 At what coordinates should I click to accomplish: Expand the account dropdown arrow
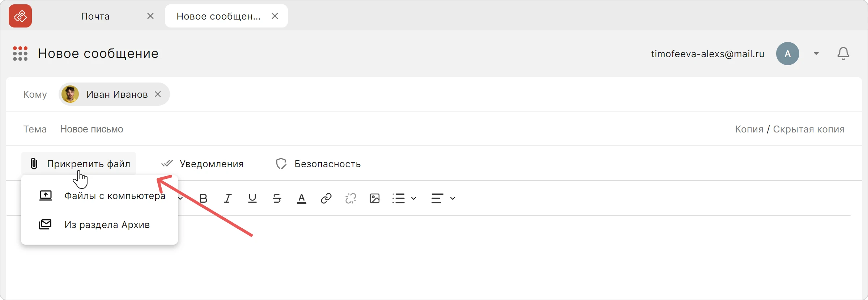pyautogui.click(x=816, y=54)
